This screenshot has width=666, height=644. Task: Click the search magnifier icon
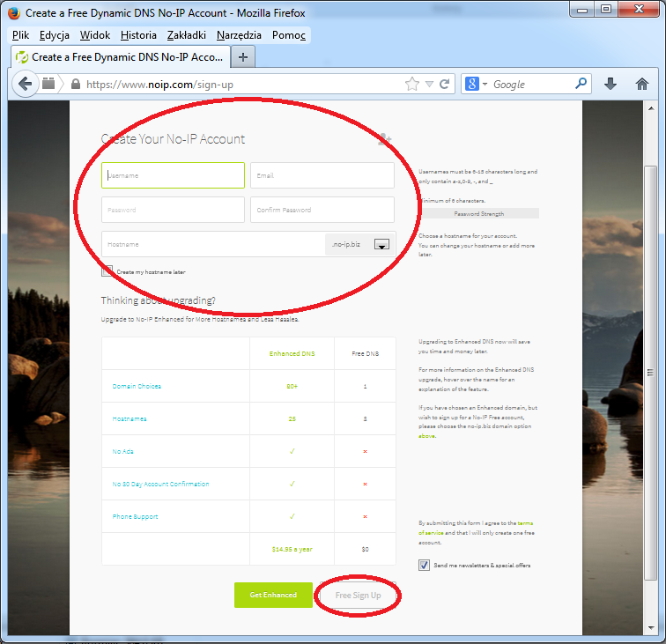coord(581,84)
